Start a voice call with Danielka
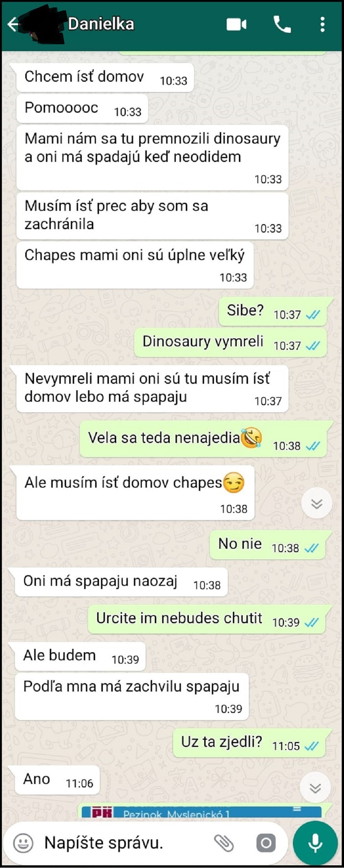 (x=282, y=24)
